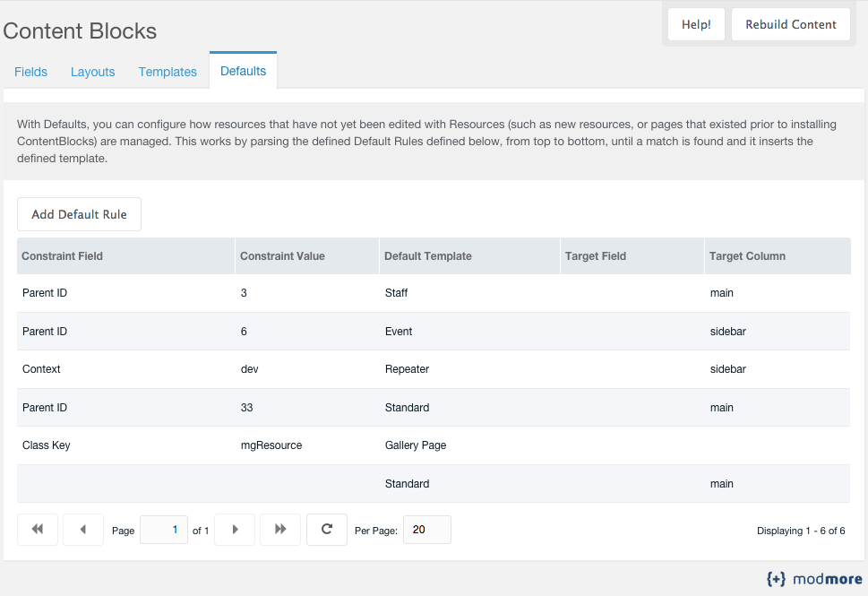Click the page number input field
Image resolution: width=868 pixels, height=596 pixels.
164,530
